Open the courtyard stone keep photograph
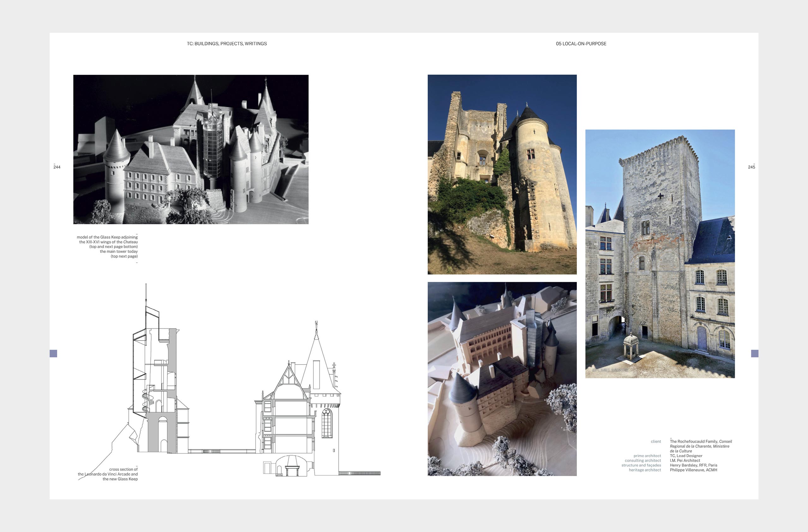808x532 pixels. [660, 254]
